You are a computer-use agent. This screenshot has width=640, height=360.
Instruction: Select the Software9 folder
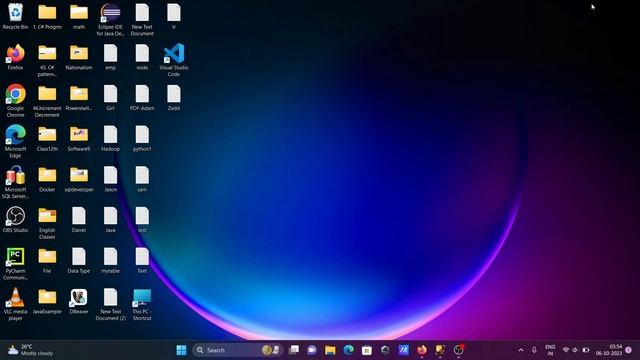point(79,139)
